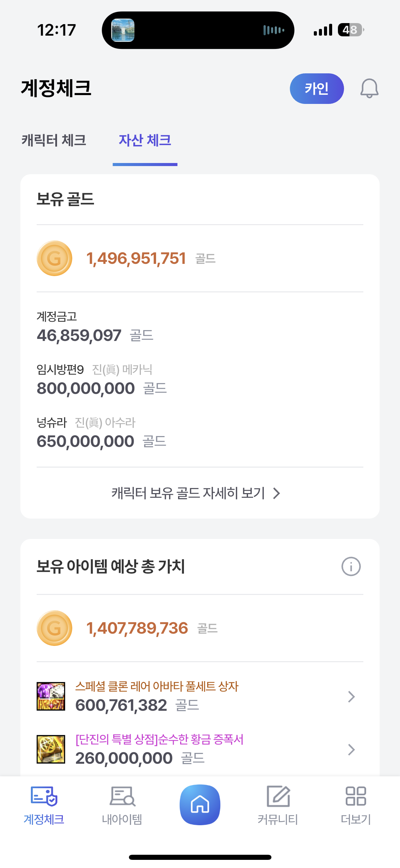Expand chevron for 스페셜 클론 레어 아바타 풀세트 상자

[x=351, y=697]
